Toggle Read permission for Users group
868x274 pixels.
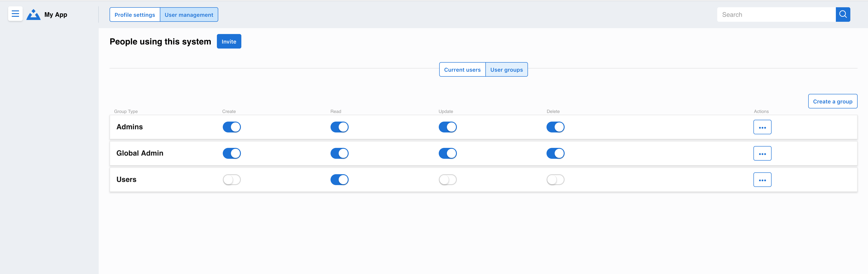[x=339, y=179]
